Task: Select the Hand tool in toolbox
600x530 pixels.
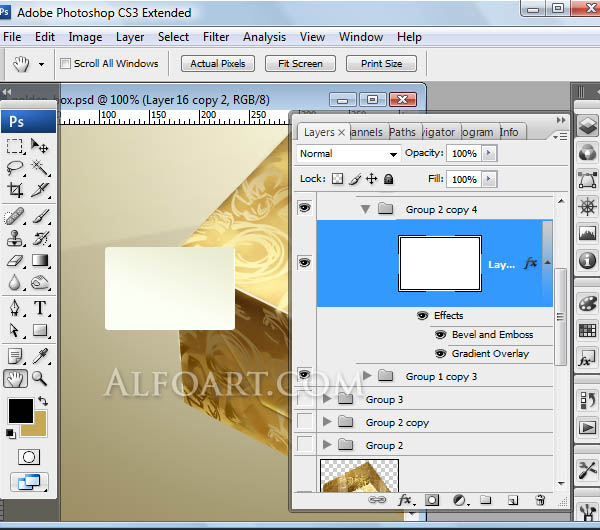Action: click(15, 378)
